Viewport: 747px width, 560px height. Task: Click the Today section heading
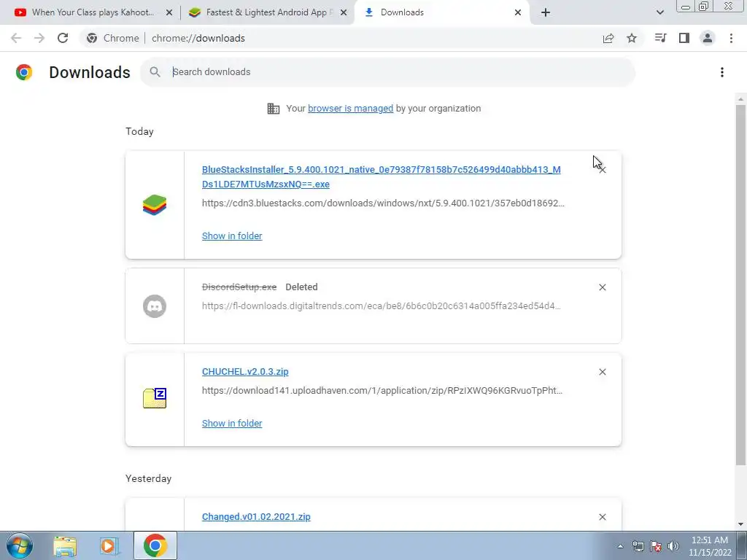[139, 131]
